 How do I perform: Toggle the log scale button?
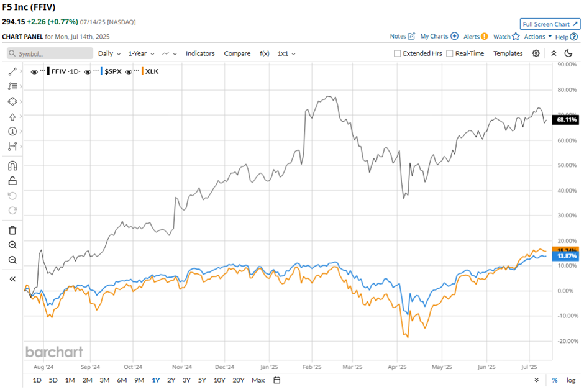point(571,380)
